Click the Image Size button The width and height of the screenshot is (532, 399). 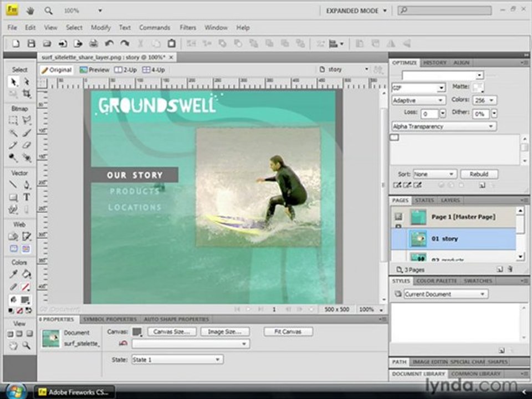point(224,331)
